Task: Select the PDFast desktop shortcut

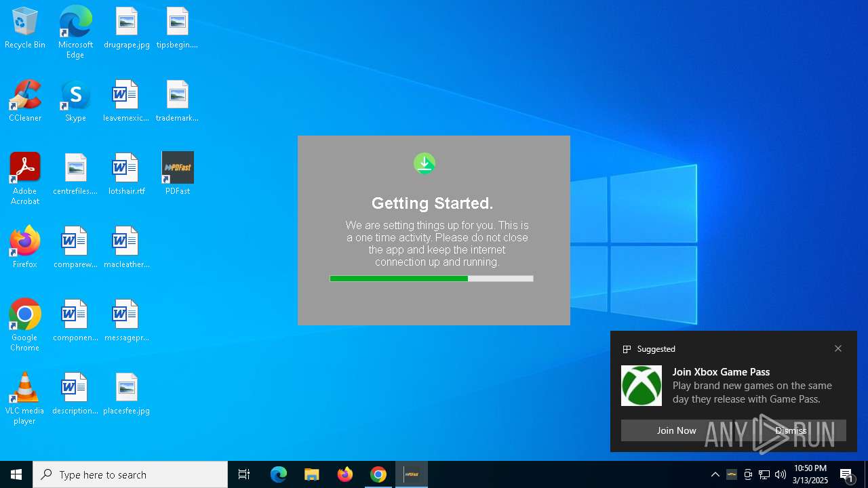Action: coord(178,175)
